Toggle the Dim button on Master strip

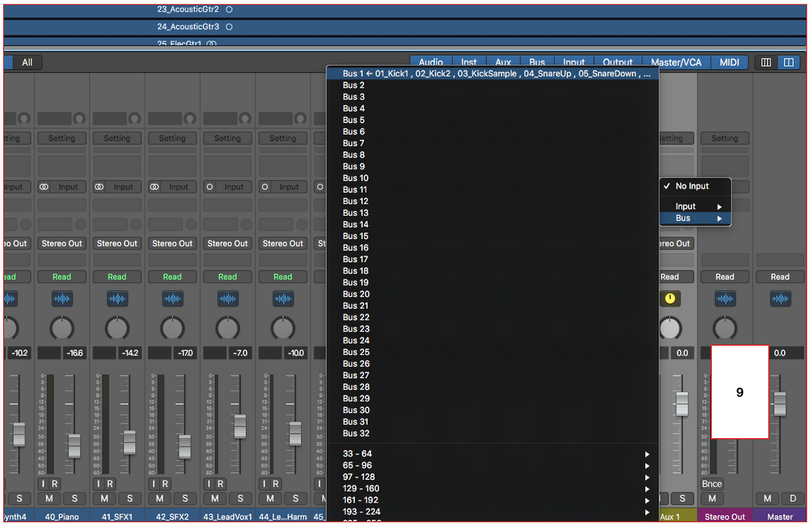(792, 498)
